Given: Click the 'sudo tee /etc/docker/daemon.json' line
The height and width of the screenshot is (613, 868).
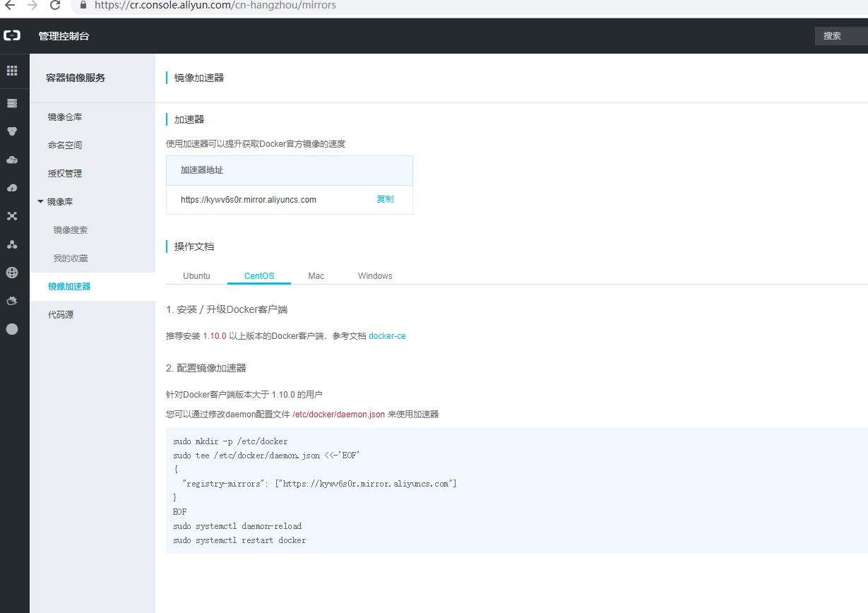Looking at the screenshot, I should [x=267, y=456].
